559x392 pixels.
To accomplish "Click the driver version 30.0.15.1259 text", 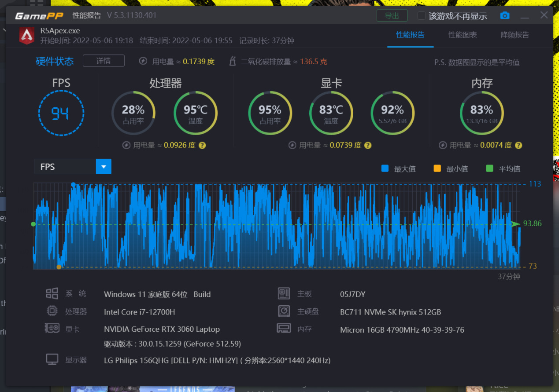I will tap(172, 344).
